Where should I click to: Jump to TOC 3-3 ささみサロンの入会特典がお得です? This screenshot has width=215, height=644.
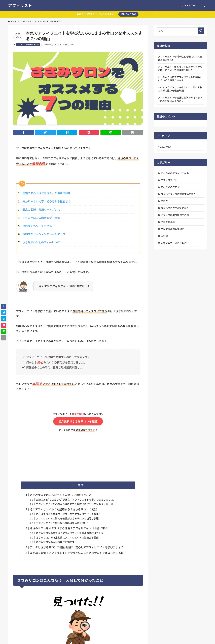tap(55, 542)
